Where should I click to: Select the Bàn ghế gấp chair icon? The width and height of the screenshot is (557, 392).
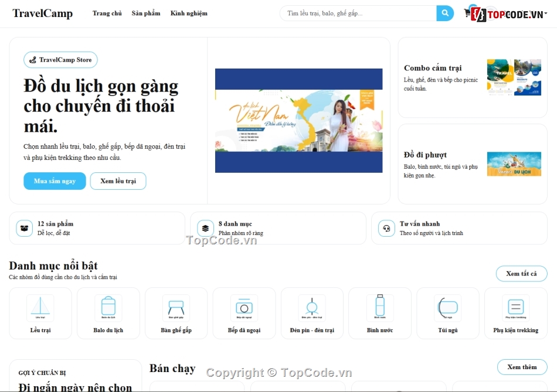click(176, 308)
